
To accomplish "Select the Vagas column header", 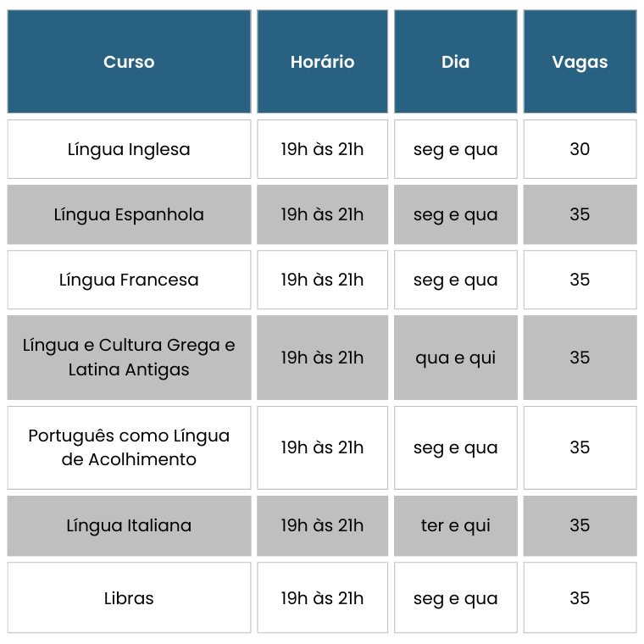I will pyautogui.click(x=580, y=62).
